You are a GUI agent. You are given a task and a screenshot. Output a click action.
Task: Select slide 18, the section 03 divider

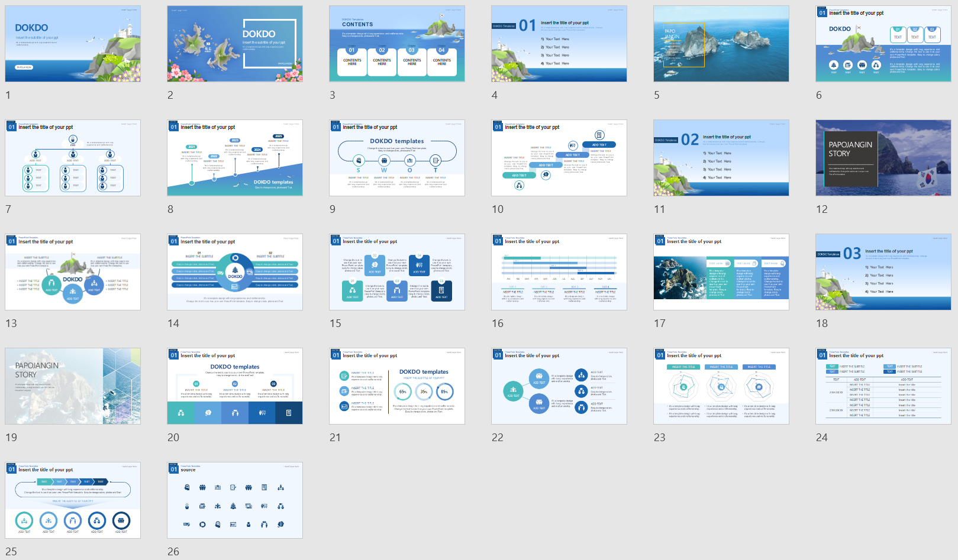[883, 272]
